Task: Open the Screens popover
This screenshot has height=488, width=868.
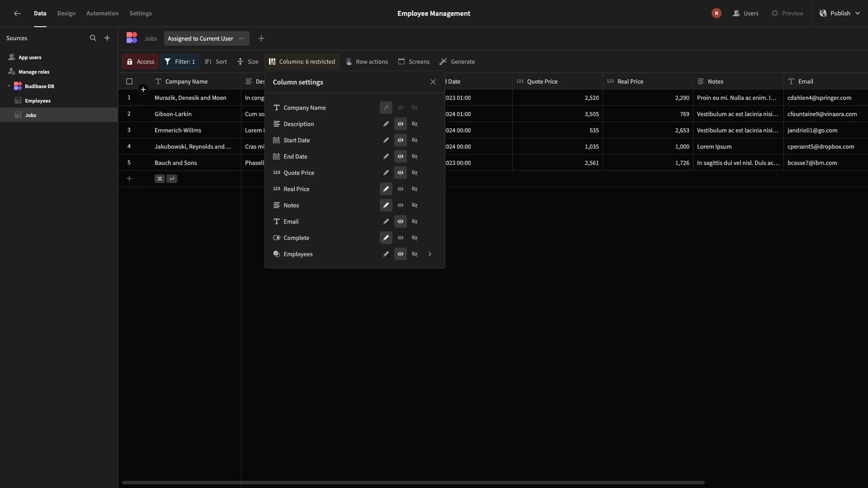Action: 414,61
